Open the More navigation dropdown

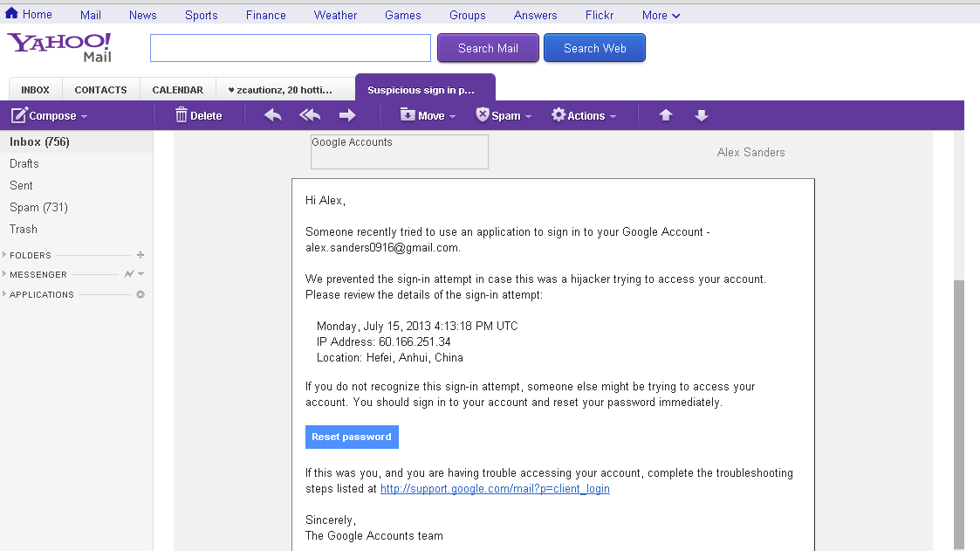[x=661, y=15]
